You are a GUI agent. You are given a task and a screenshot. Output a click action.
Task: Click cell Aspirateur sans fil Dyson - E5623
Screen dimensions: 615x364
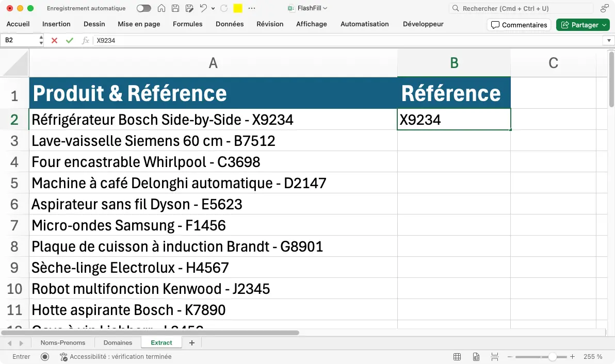coord(213,204)
